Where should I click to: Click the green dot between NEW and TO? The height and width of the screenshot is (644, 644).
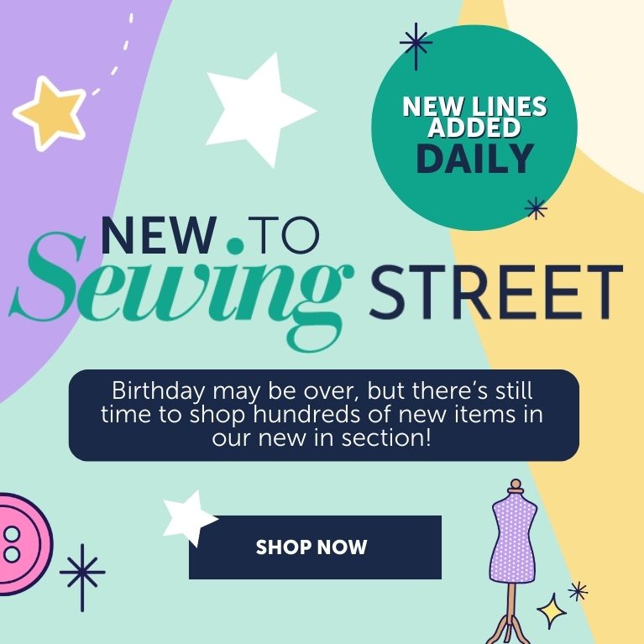235,245
